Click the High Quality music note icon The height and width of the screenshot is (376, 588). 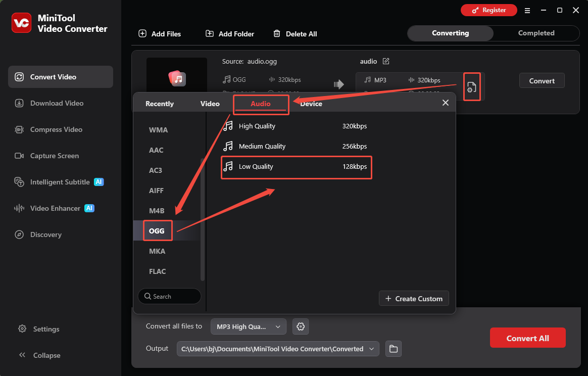coord(228,126)
